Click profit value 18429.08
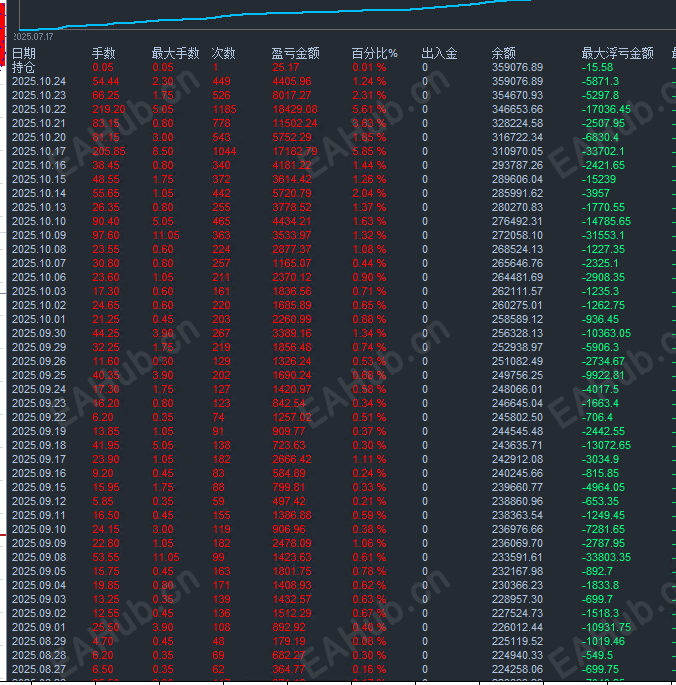The height and width of the screenshot is (685, 676). click(295, 110)
